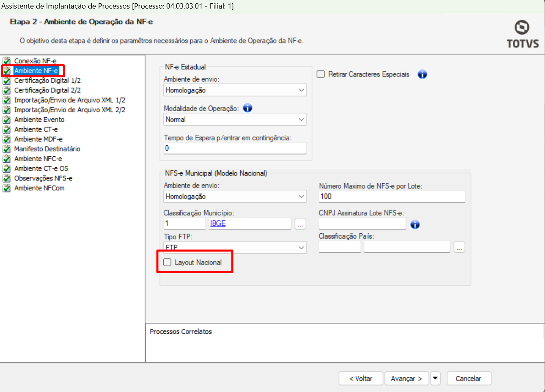Open the Tipo FTP dropdown

click(235, 247)
